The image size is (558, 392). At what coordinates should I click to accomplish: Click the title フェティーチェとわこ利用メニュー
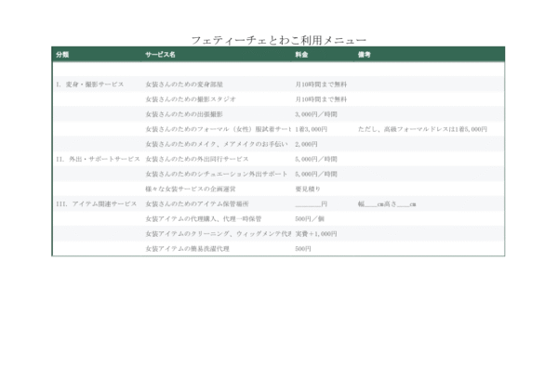tap(278, 40)
